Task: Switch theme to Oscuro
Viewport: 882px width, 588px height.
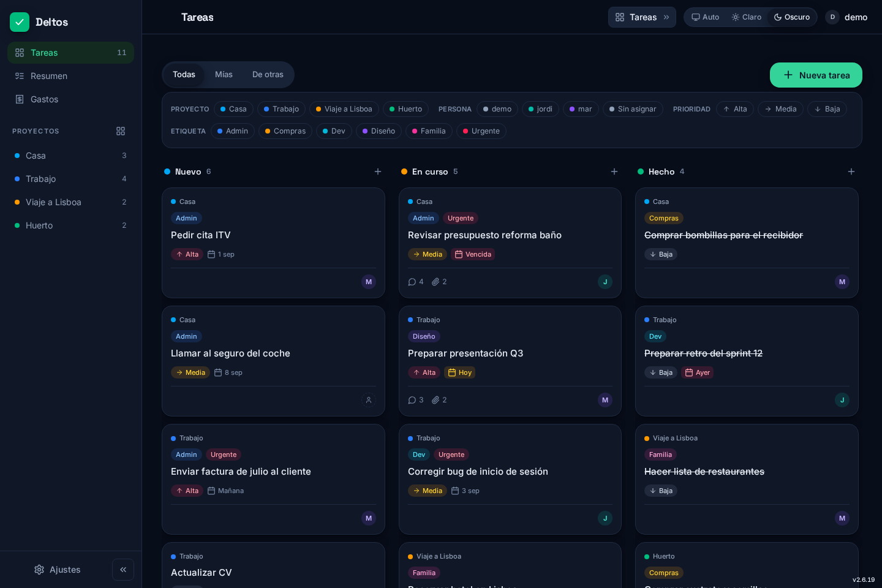Action: pos(792,17)
